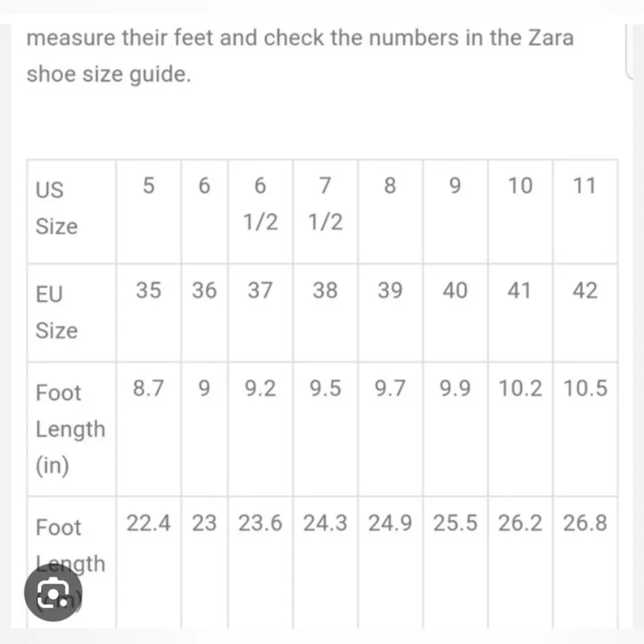Click the EU size 38 cell
This screenshot has width=644, height=644.
326,313
